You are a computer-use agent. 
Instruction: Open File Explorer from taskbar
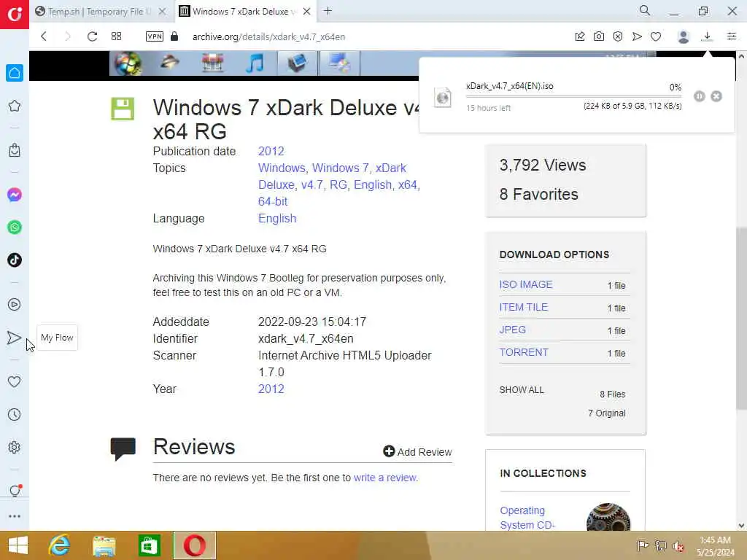[x=104, y=545]
